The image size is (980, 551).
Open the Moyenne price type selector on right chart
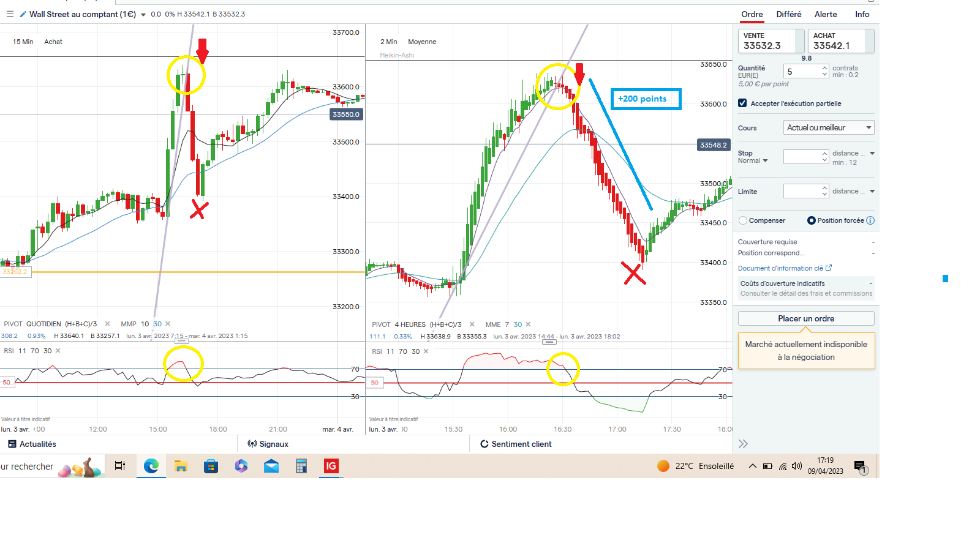pos(422,42)
